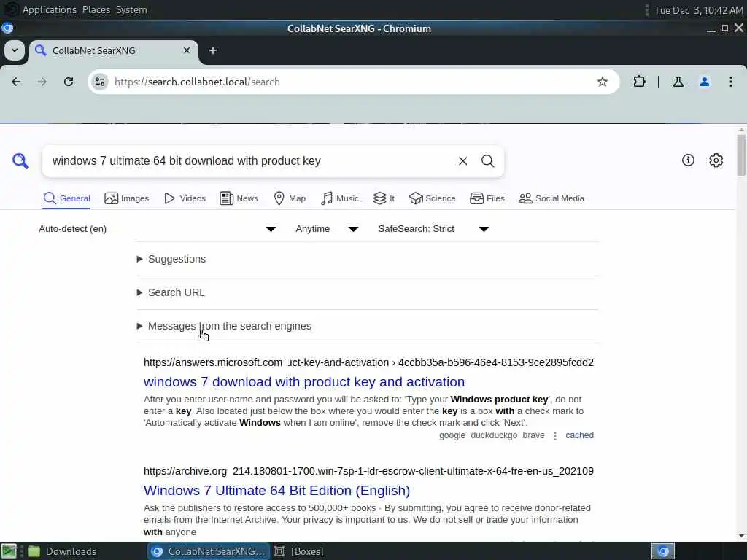Image resolution: width=747 pixels, height=560 pixels.
Task: Click the page vertical scrollbar thumb
Action: pos(741,155)
